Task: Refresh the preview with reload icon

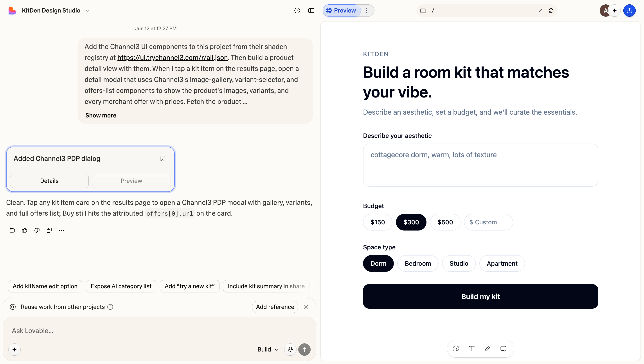Action: pos(551,11)
